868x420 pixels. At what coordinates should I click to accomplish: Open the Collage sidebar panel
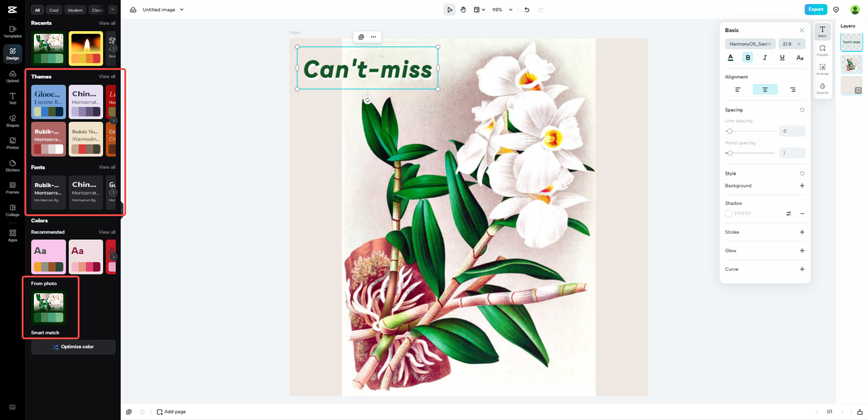(12, 210)
